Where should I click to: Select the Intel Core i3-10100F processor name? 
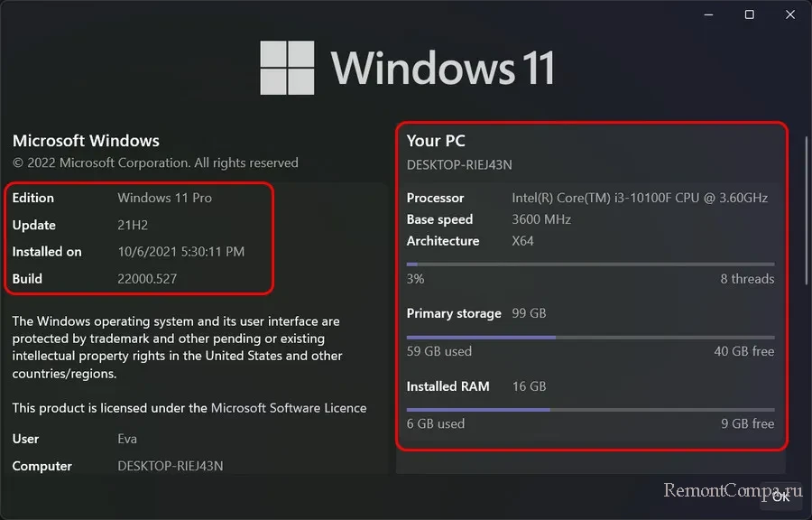point(640,198)
